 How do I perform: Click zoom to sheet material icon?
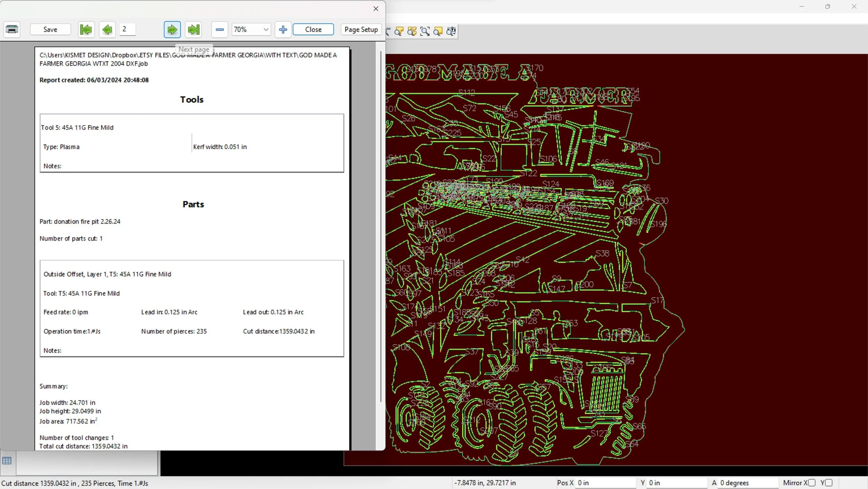[x=438, y=32]
